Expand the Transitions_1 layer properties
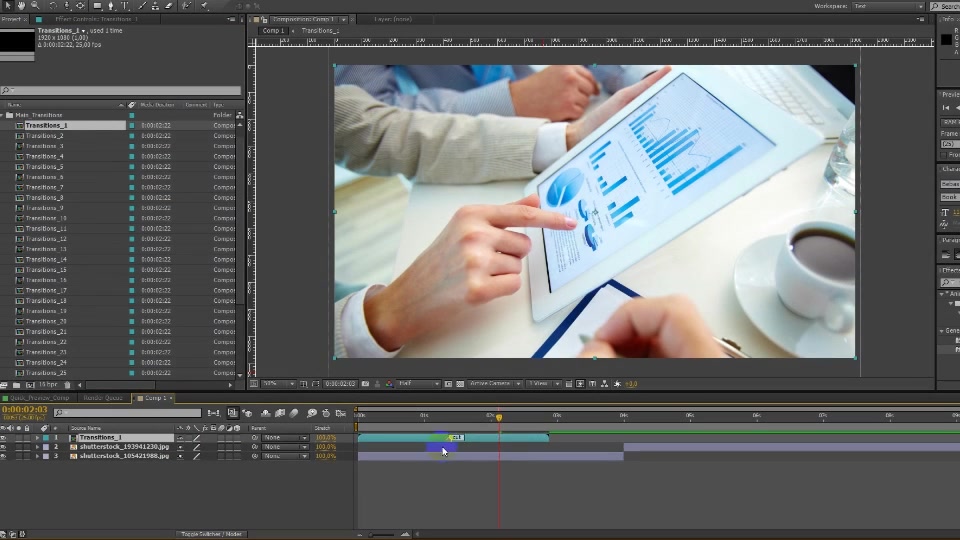This screenshot has width=960, height=540. [x=37, y=438]
